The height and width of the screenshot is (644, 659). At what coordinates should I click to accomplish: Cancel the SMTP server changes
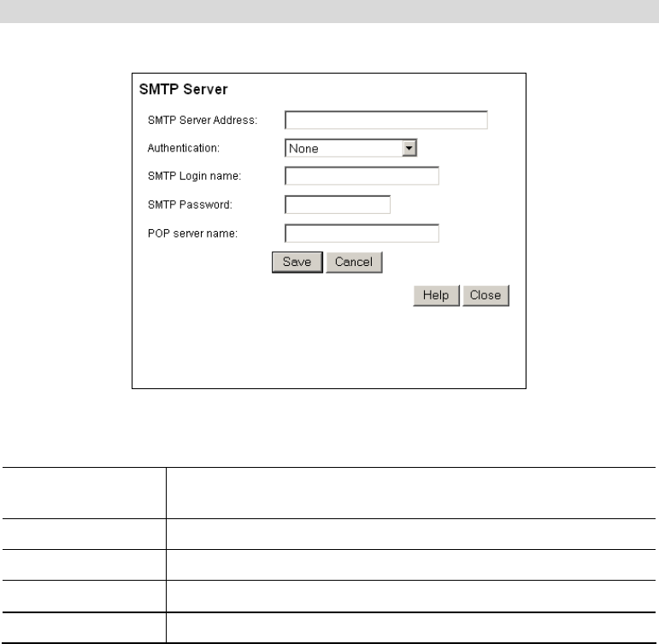click(354, 262)
